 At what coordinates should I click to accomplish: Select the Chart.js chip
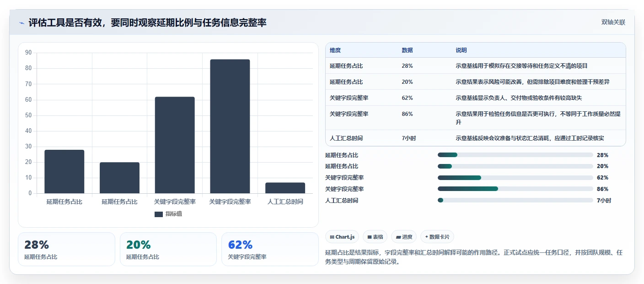point(342,237)
